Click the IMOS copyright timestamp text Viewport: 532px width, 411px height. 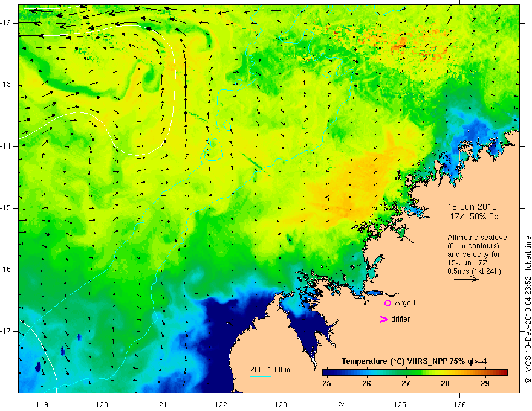[x=528, y=309]
